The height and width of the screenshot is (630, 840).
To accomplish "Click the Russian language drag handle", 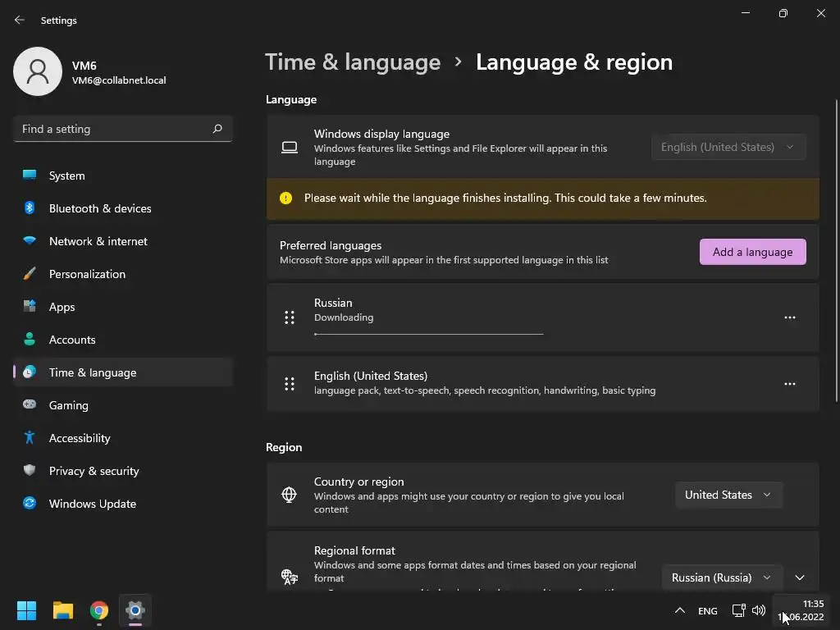I will coord(290,317).
